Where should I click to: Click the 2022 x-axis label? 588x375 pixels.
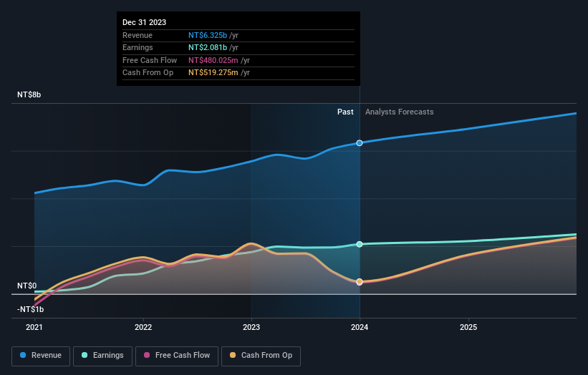143,328
